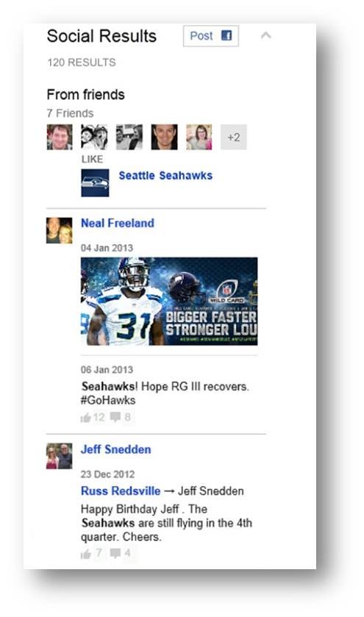Visit Neal Freeland's profile link

pos(118,223)
